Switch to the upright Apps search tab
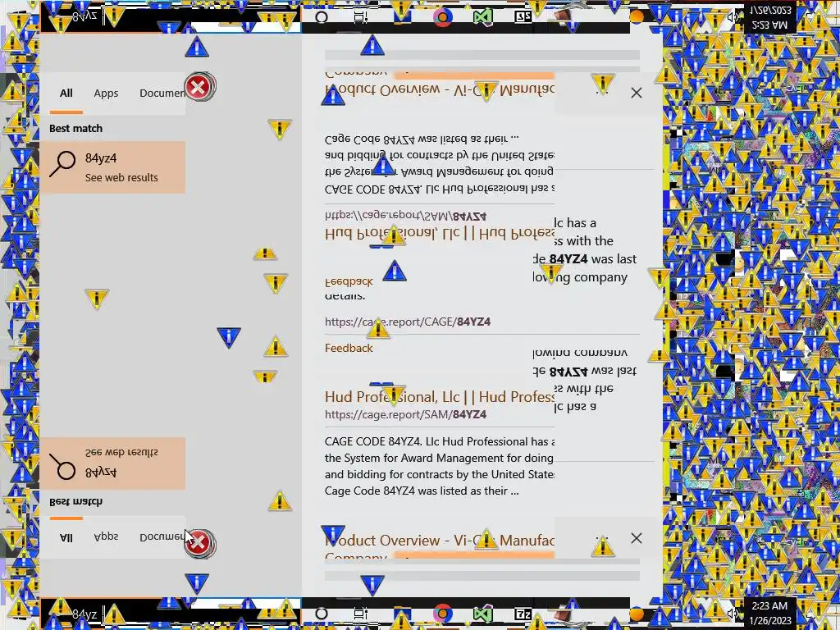This screenshot has width=840, height=630. pyautogui.click(x=106, y=94)
